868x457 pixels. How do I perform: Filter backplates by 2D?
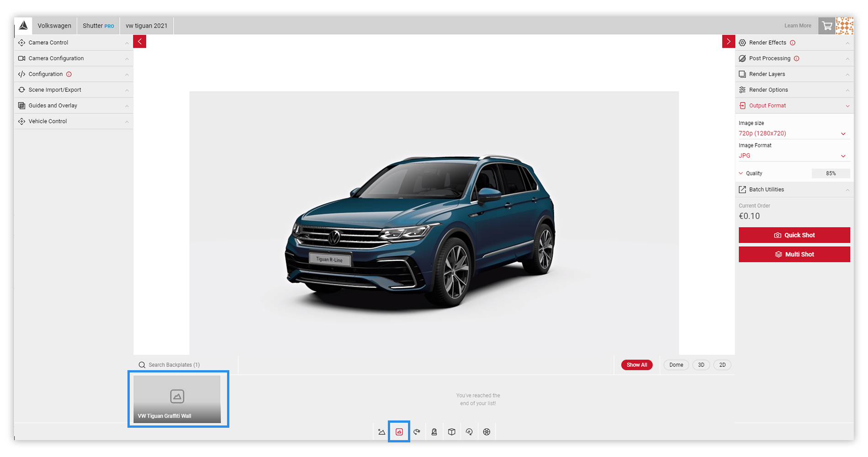point(722,365)
